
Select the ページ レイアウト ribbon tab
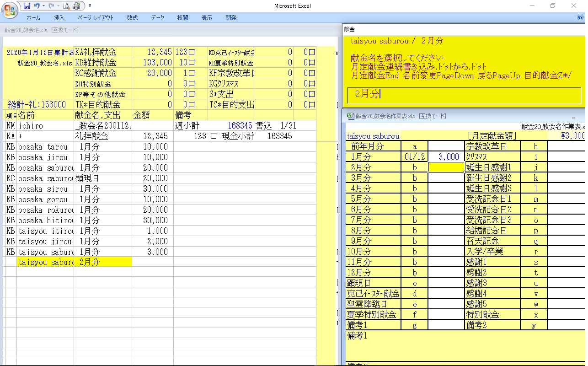click(x=96, y=18)
